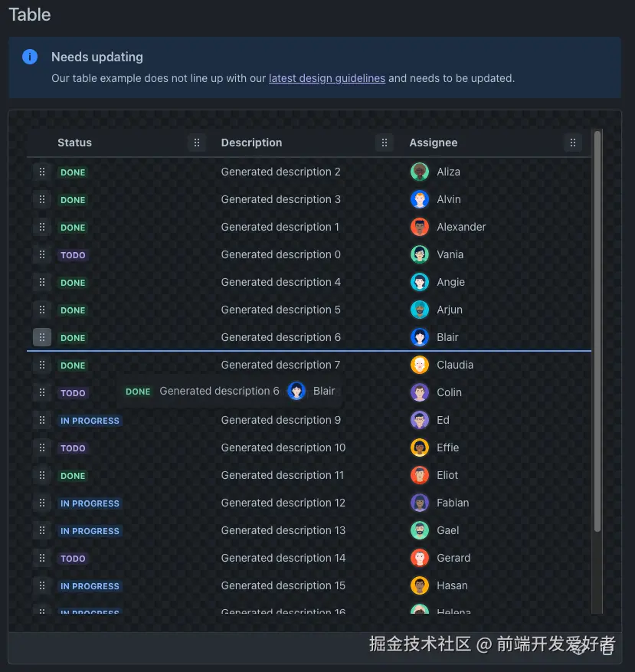Open the Description column drag handle menu
The width and height of the screenshot is (635, 672).
pyautogui.click(x=385, y=143)
